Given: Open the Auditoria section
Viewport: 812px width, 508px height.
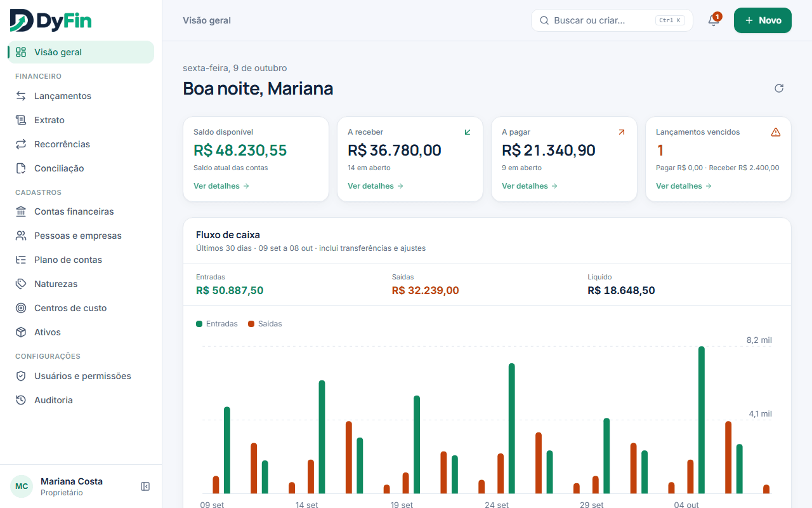Looking at the screenshot, I should 81,400.
